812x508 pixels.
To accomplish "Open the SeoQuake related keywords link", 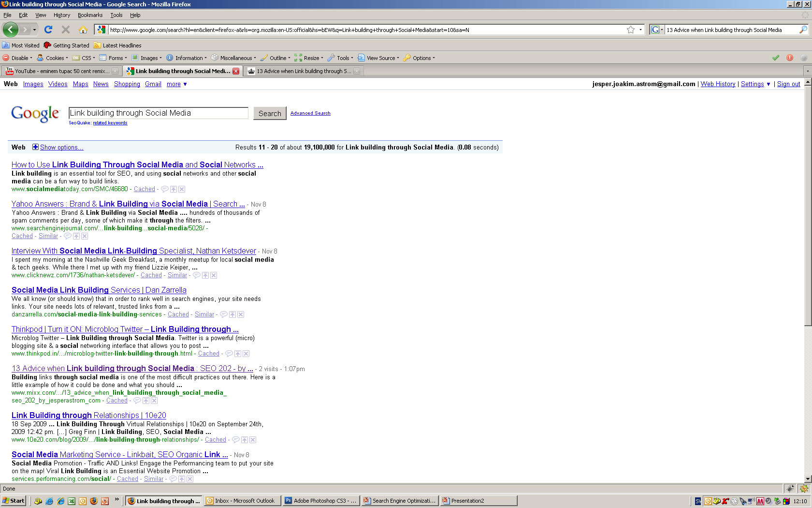I will 110,123.
